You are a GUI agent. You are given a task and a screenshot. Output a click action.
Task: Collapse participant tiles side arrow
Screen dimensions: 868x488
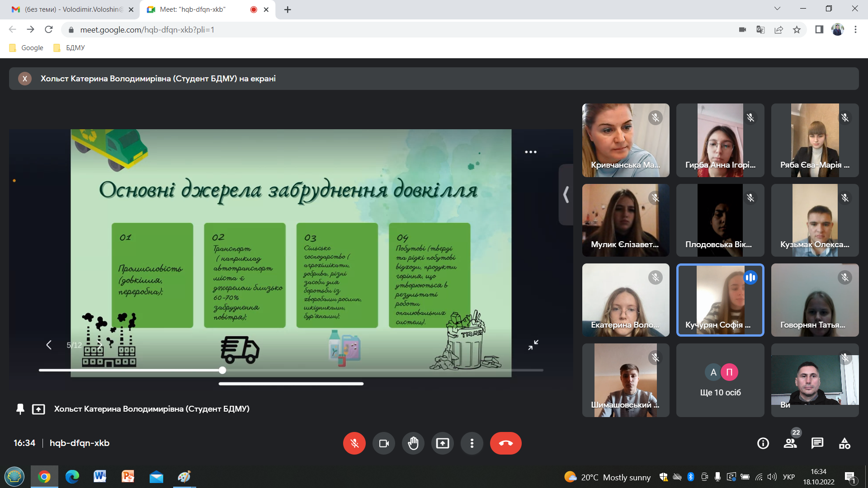[566, 195]
